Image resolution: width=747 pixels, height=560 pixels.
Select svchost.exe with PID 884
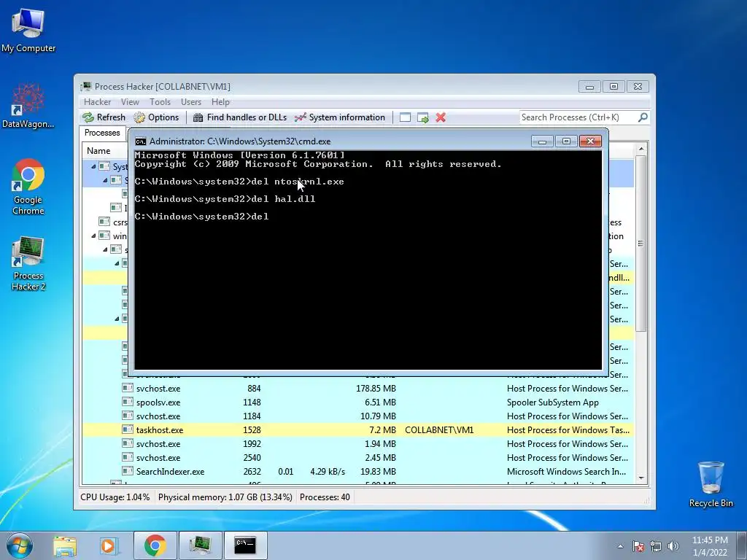point(357,389)
